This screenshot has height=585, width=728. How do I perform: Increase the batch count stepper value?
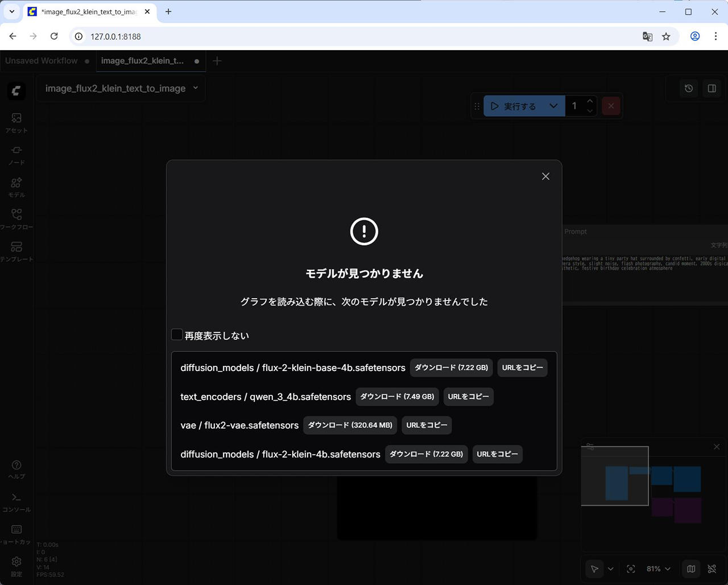590,101
